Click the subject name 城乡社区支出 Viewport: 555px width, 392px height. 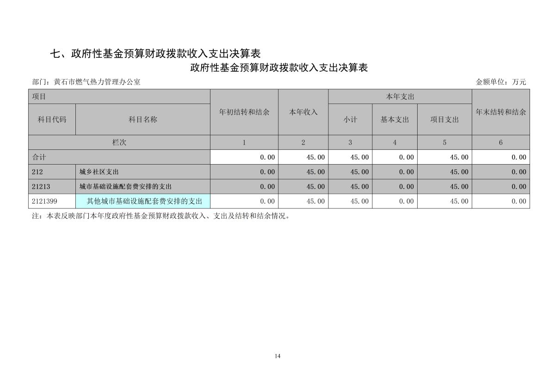(143, 172)
